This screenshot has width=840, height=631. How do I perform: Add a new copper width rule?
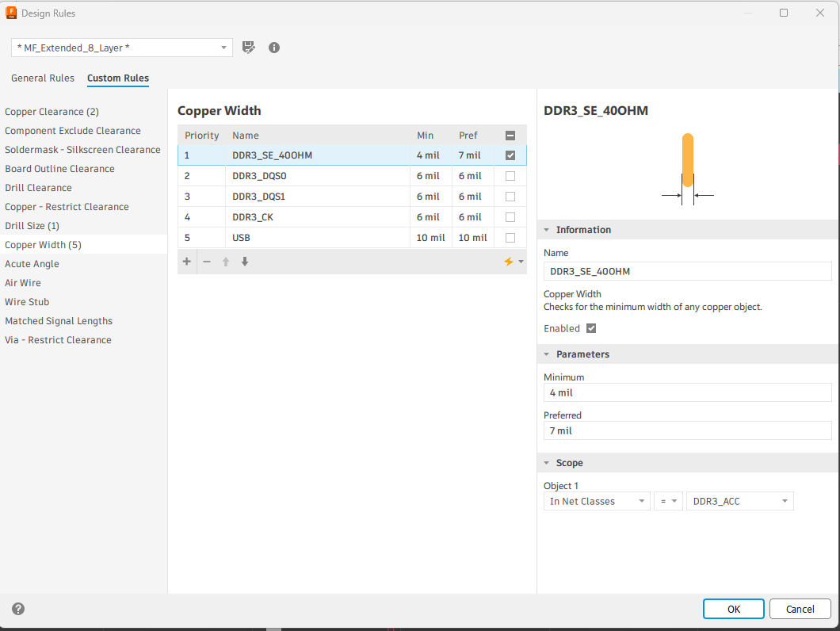point(186,262)
